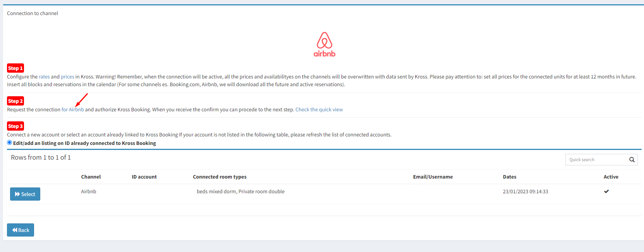Viewport: 644px width, 252px height.
Task: Click the Step 1 label
Action: click(15, 68)
